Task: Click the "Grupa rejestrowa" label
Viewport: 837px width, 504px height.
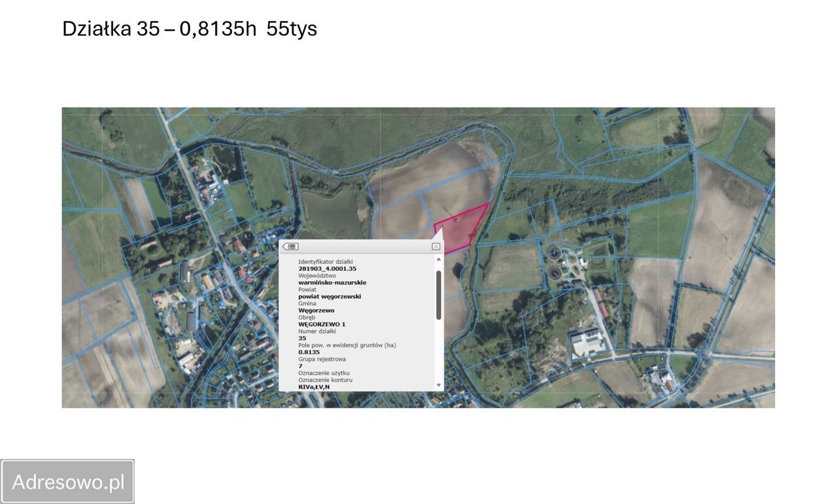Action: tap(322, 359)
